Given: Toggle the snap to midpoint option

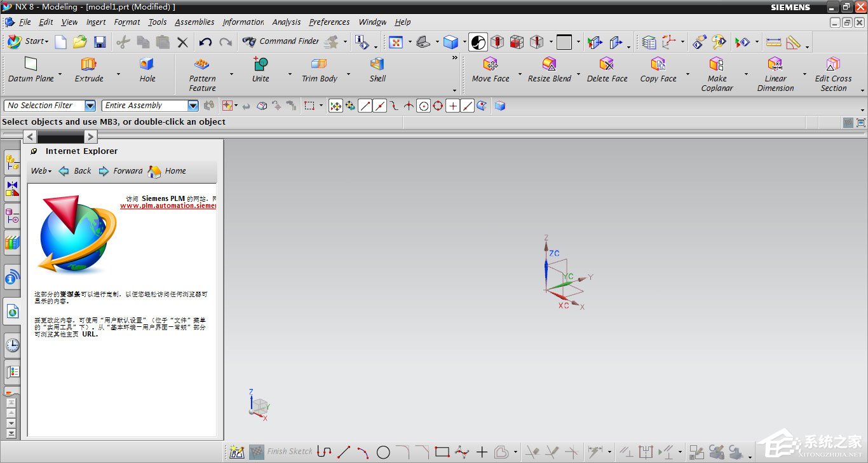Looking at the screenshot, I should 380,106.
